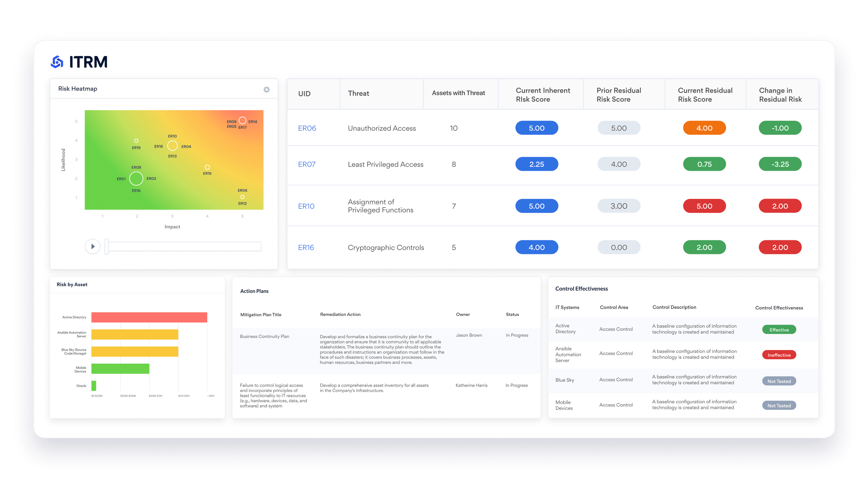
Task: Click the Blue Sky (Source Code/Storage) bar
Action: coord(134,352)
